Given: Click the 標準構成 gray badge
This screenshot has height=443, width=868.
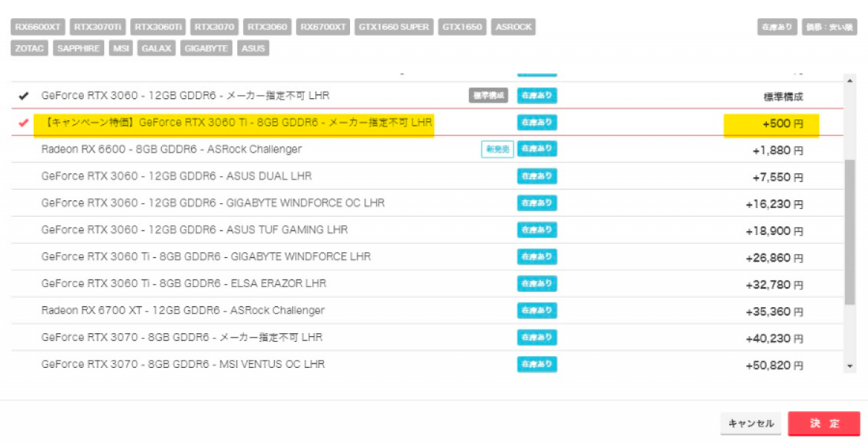Looking at the screenshot, I should click(489, 95).
